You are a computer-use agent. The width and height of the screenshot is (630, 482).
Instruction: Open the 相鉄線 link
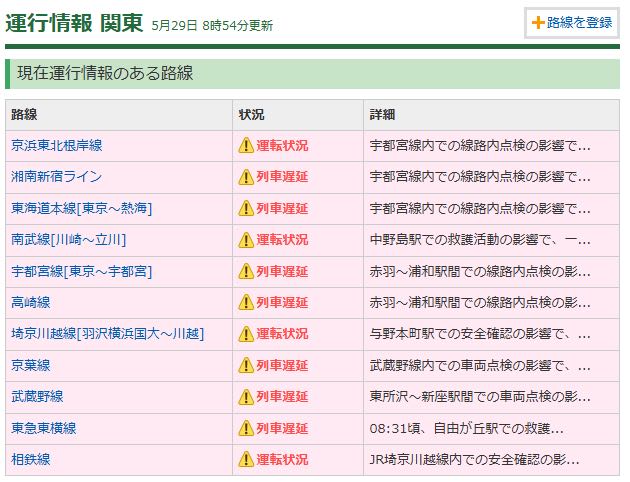(x=31, y=460)
